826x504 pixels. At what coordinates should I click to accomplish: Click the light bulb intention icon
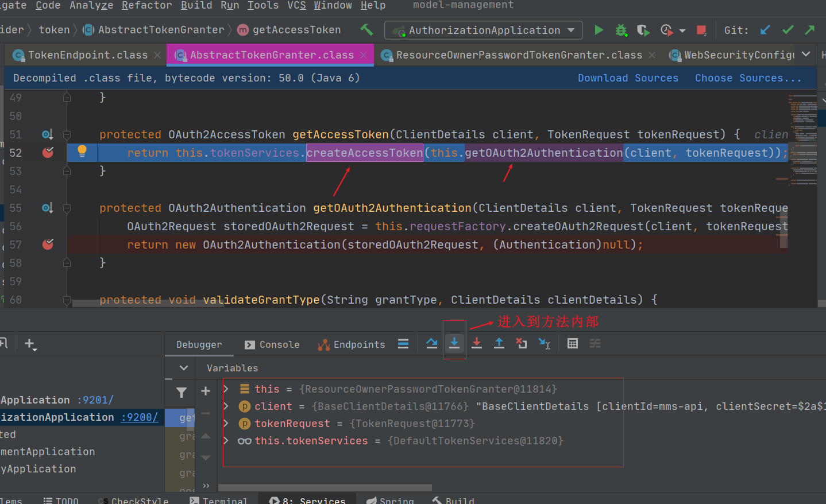(x=82, y=152)
